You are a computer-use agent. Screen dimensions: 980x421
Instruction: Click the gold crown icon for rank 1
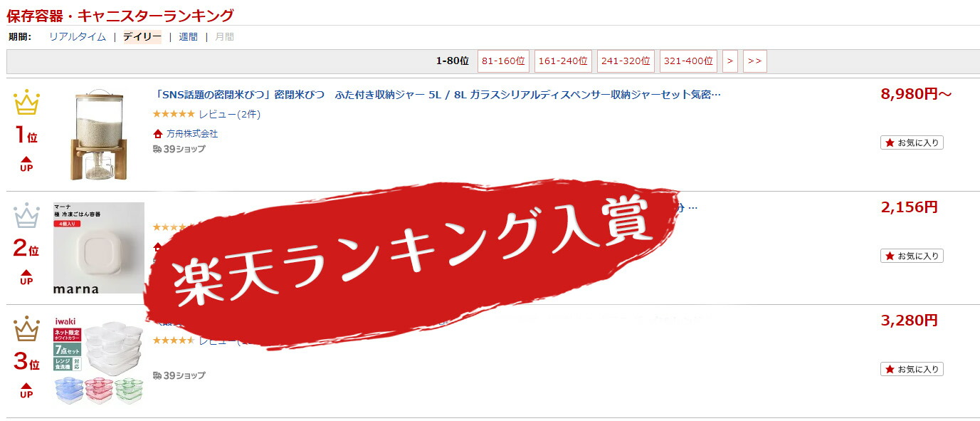click(x=26, y=103)
